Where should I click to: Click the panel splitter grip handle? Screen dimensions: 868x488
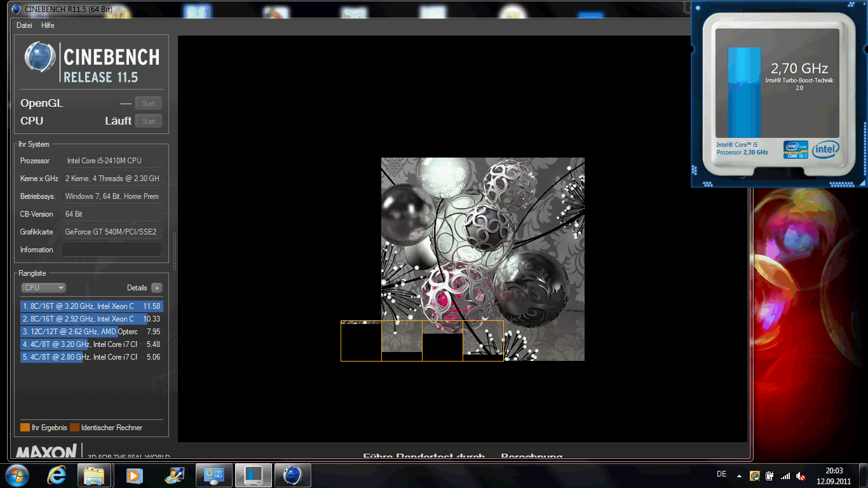[174, 251]
